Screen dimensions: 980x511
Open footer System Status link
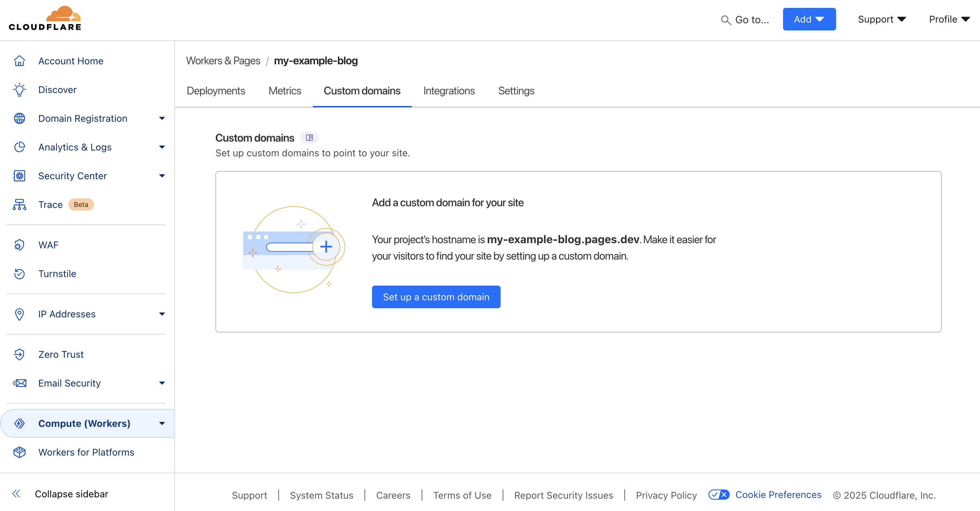(321, 495)
